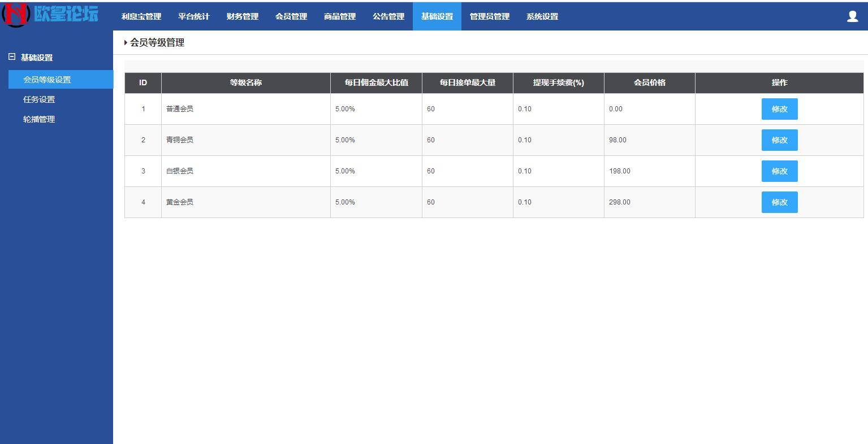Click the arrow before 会员等级管理 breadcrumb
The image size is (868, 444).
click(x=126, y=42)
